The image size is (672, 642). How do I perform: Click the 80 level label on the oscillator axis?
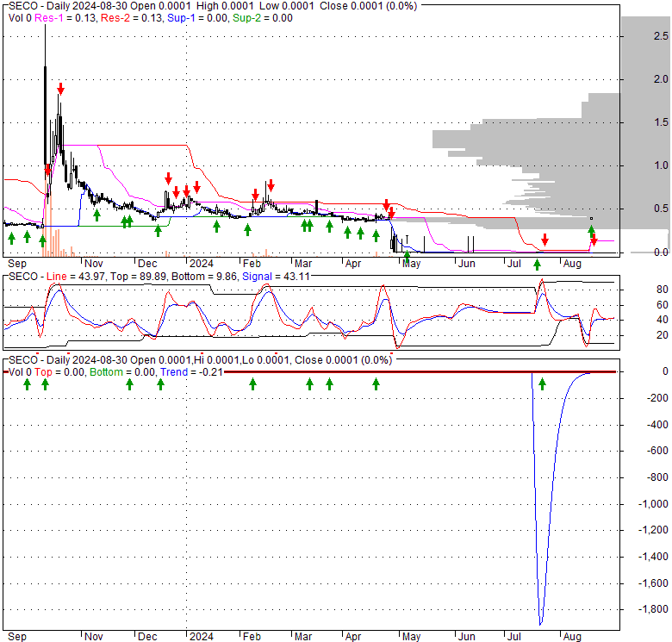663,290
